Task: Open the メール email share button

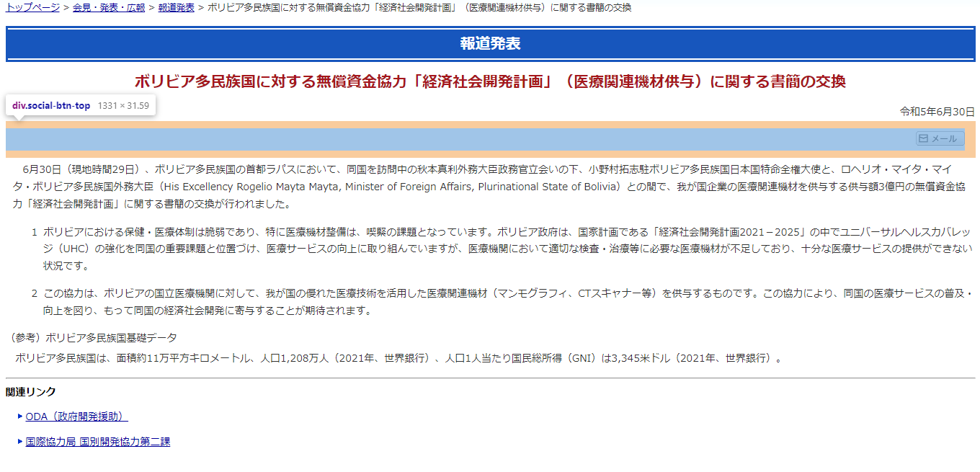Action: (940, 138)
